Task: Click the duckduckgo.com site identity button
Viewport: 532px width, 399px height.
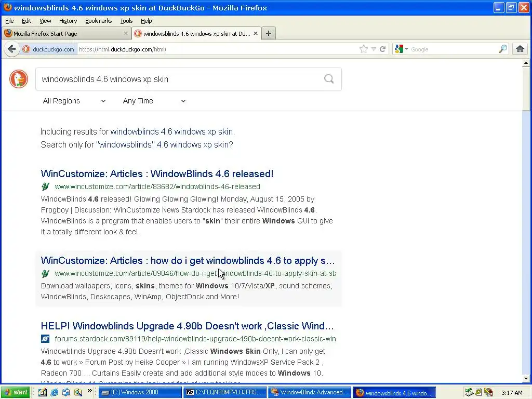Action: coord(49,49)
